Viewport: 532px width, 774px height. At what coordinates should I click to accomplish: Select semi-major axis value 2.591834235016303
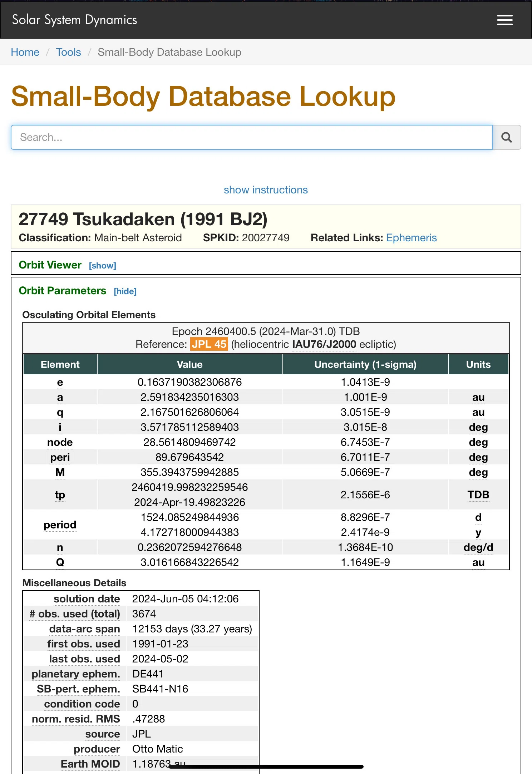(189, 397)
